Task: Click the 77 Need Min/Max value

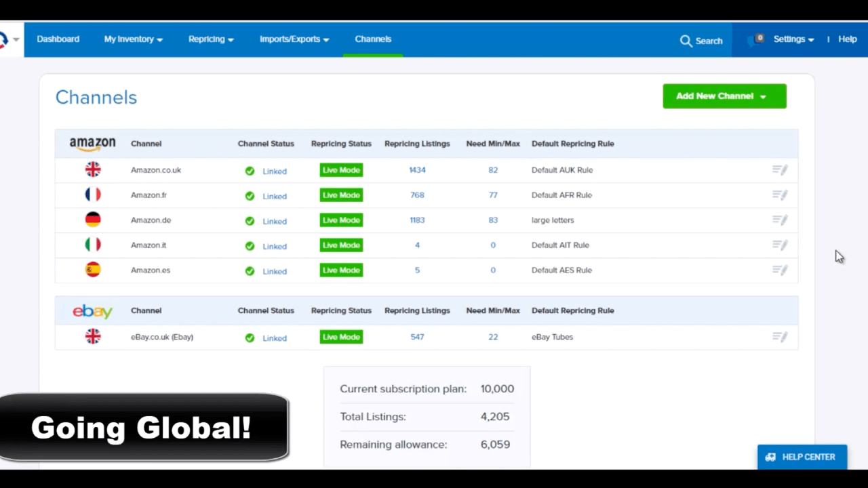Action: coord(493,195)
